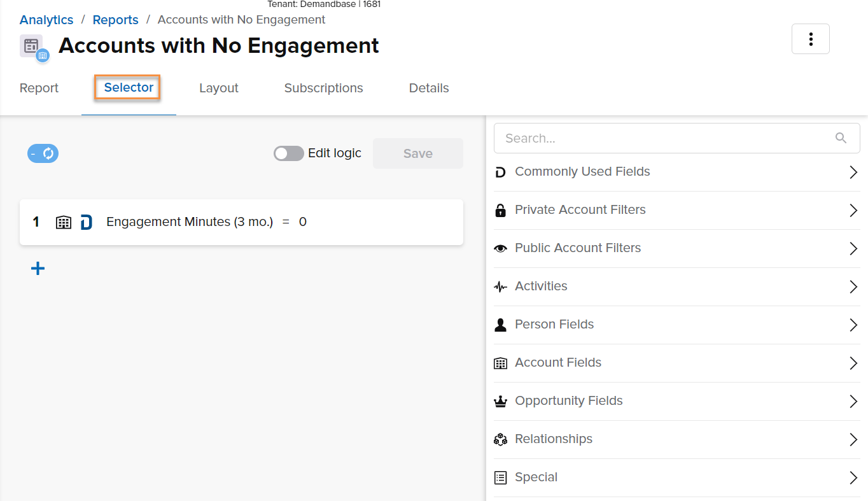Click the field search input box
Screen dimensions: 868x501
click(x=676, y=138)
